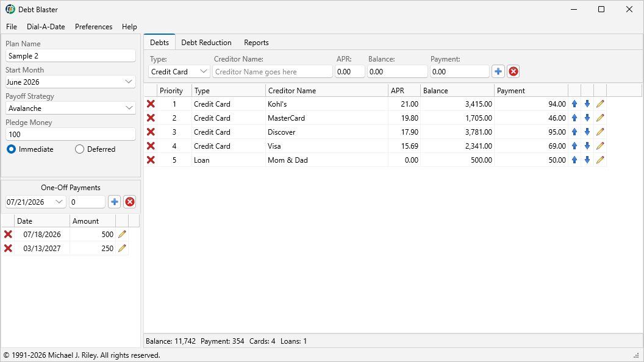Viewport: 644px width, 362px height.
Task: Click the one-off Date column header
Action: point(42,221)
